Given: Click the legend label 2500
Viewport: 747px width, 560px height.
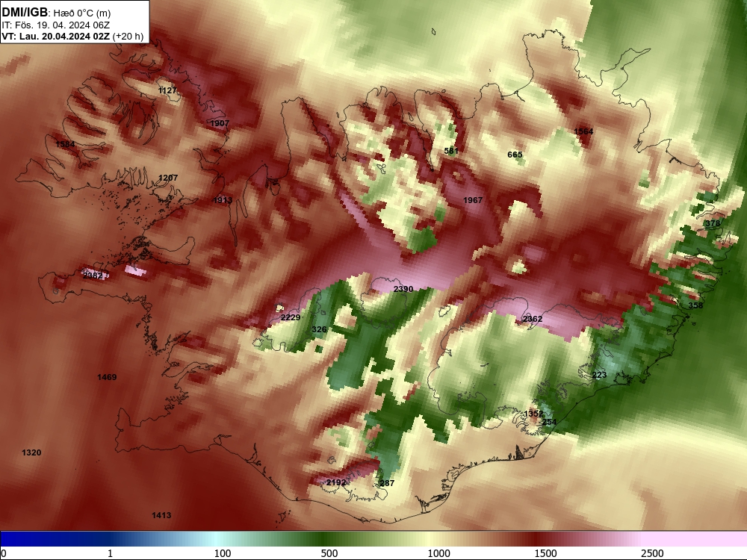Looking at the screenshot, I should (x=652, y=553).
